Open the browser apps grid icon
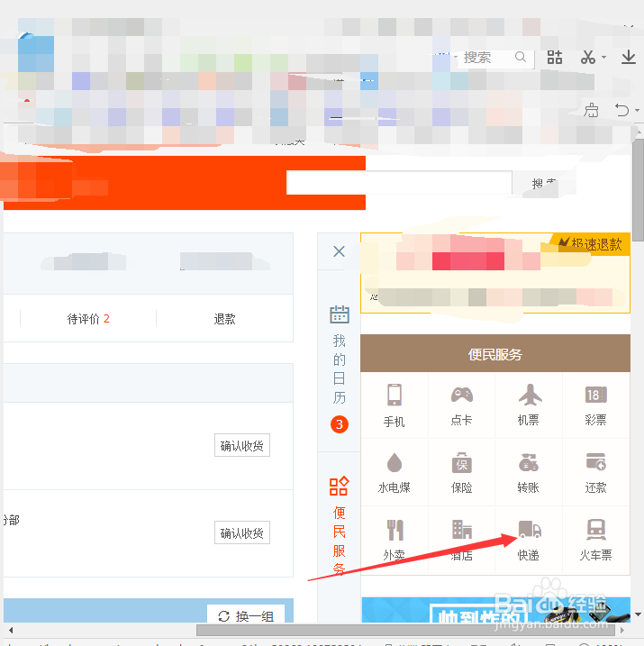Viewport: 644px width, 646px height. pyautogui.click(x=555, y=57)
